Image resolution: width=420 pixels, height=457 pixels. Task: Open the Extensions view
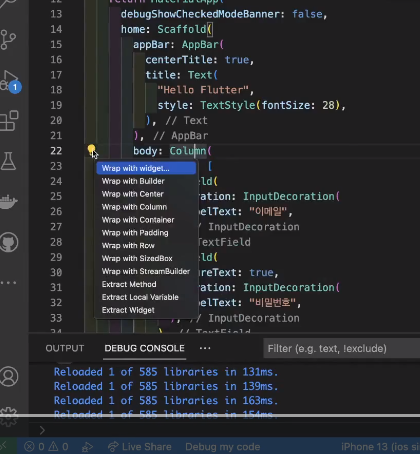tap(9, 121)
